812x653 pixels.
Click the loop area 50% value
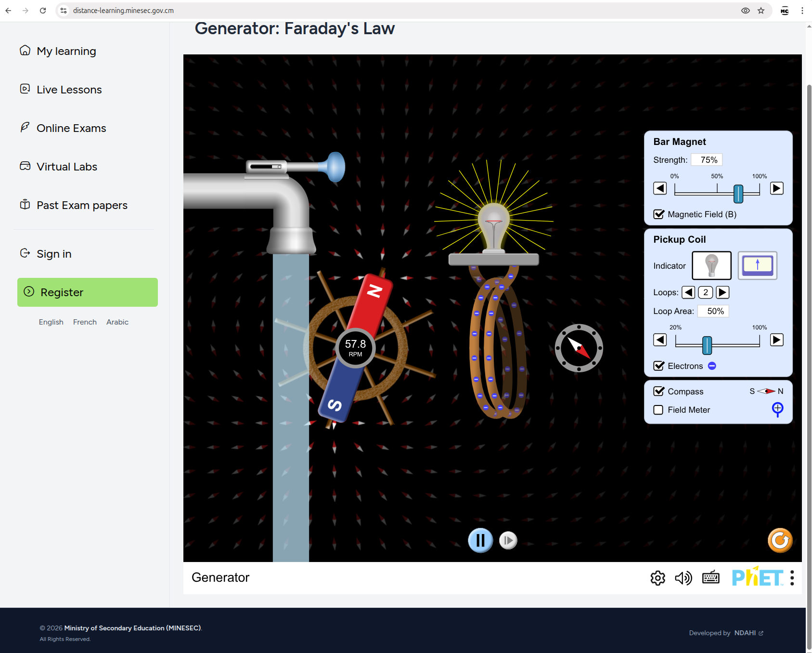tap(713, 311)
